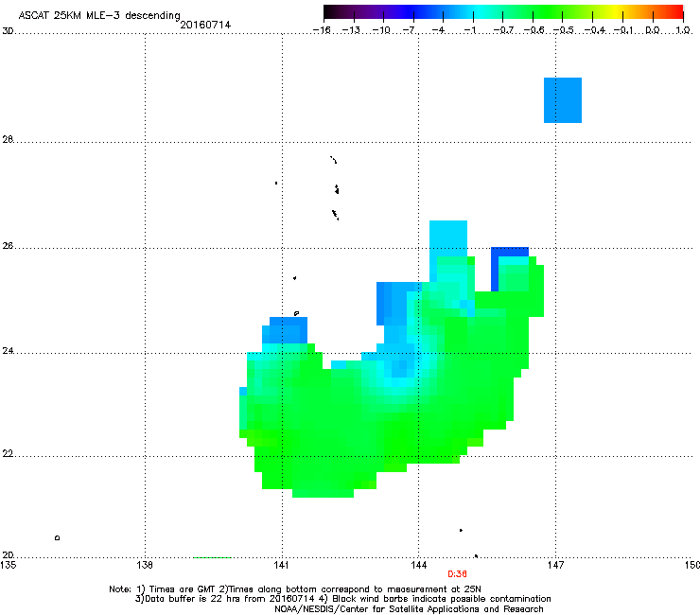Click the longitude axis label '138'
The width and height of the screenshot is (700, 615).
pyautogui.click(x=145, y=565)
